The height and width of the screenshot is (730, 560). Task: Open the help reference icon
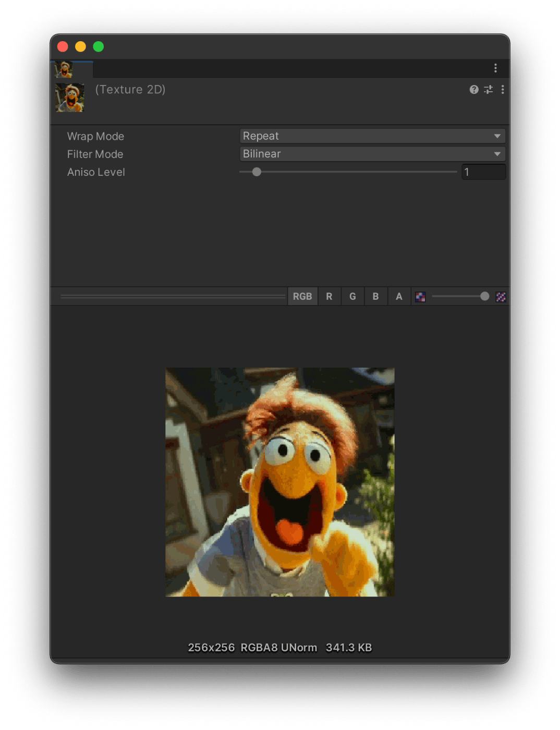tap(473, 90)
